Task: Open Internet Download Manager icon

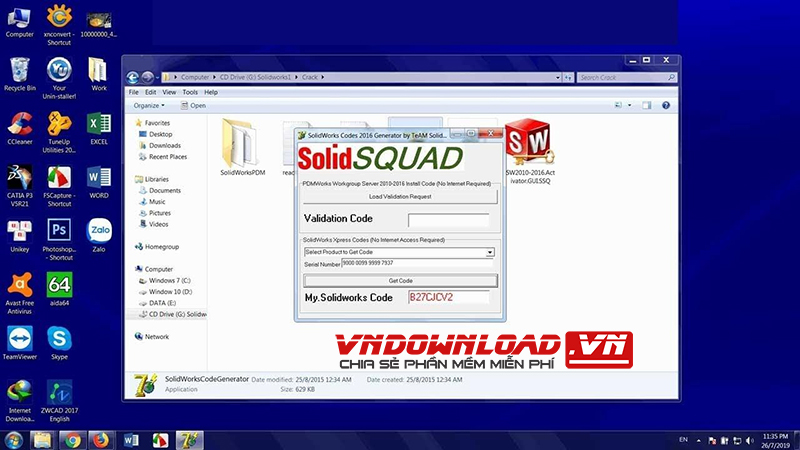Action: pyautogui.click(x=19, y=401)
